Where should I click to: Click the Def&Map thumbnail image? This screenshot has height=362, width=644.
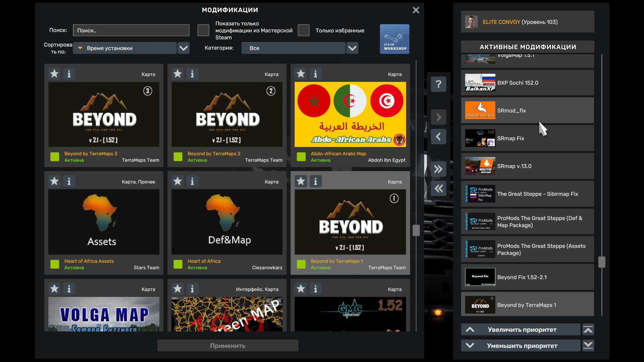coord(227,222)
